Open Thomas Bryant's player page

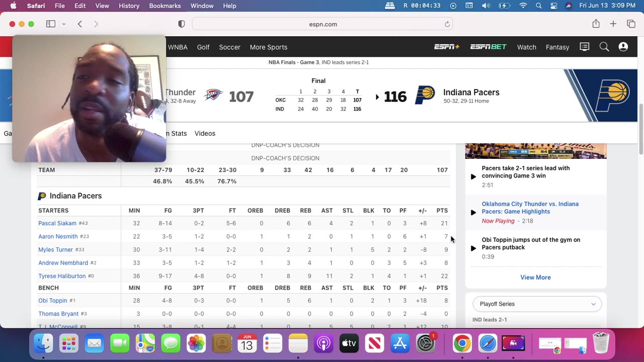coord(58,314)
